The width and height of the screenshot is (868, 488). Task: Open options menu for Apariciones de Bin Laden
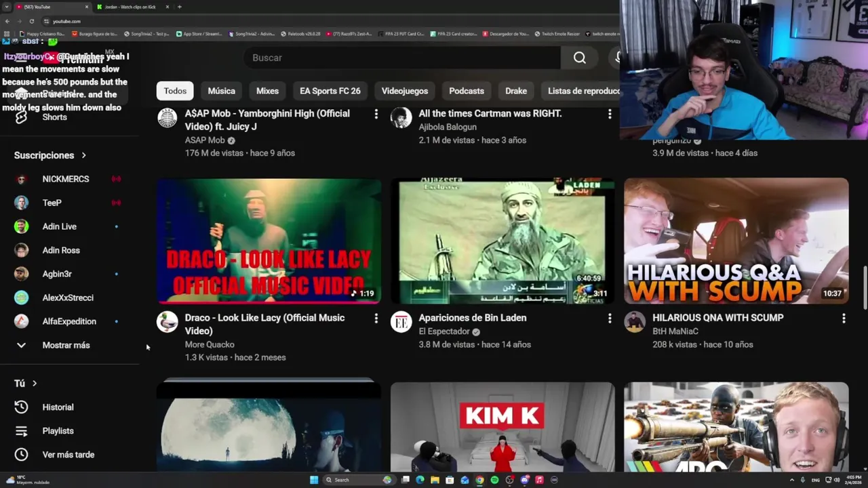pyautogui.click(x=610, y=318)
